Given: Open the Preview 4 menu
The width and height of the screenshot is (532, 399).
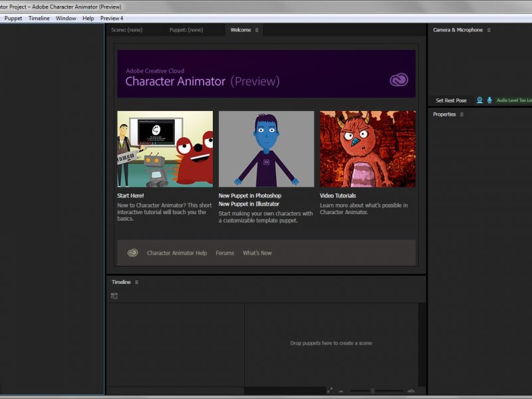Looking at the screenshot, I should (x=112, y=19).
